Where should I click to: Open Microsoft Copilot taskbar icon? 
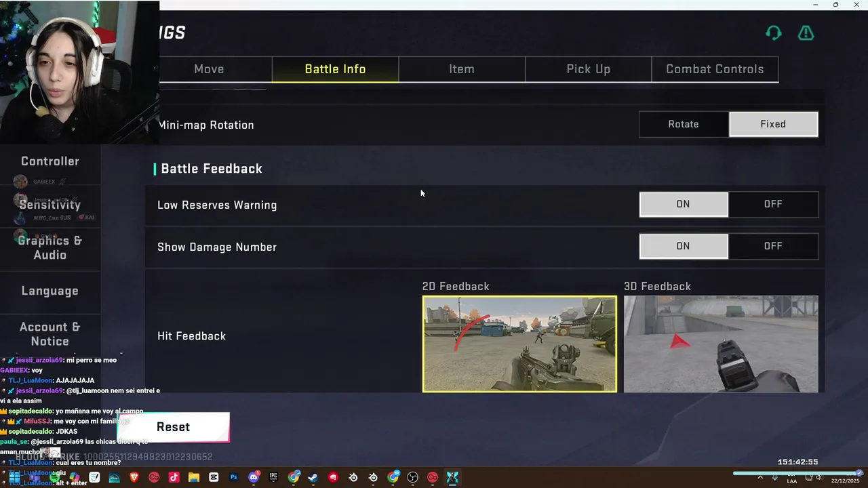pos(74,478)
